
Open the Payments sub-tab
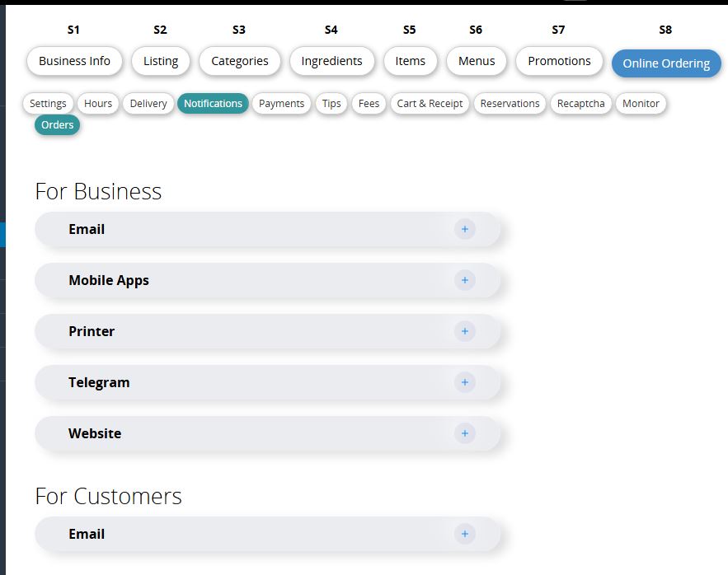click(x=281, y=104)
